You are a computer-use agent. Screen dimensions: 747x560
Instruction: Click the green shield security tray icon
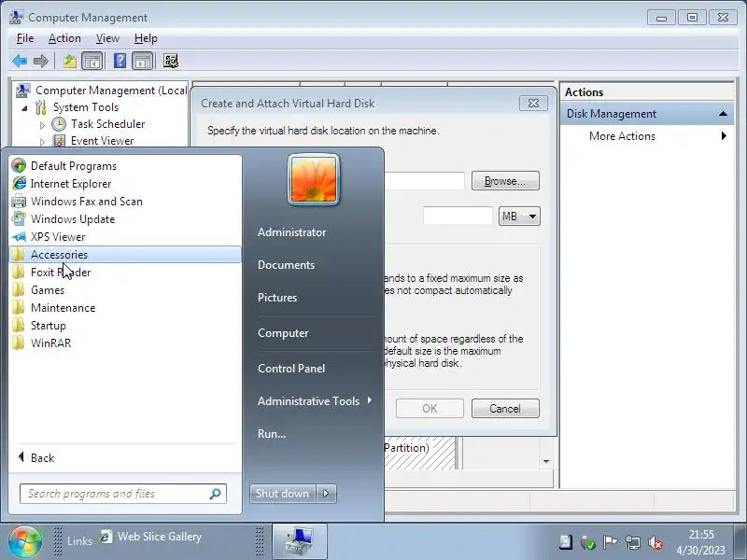588,542
